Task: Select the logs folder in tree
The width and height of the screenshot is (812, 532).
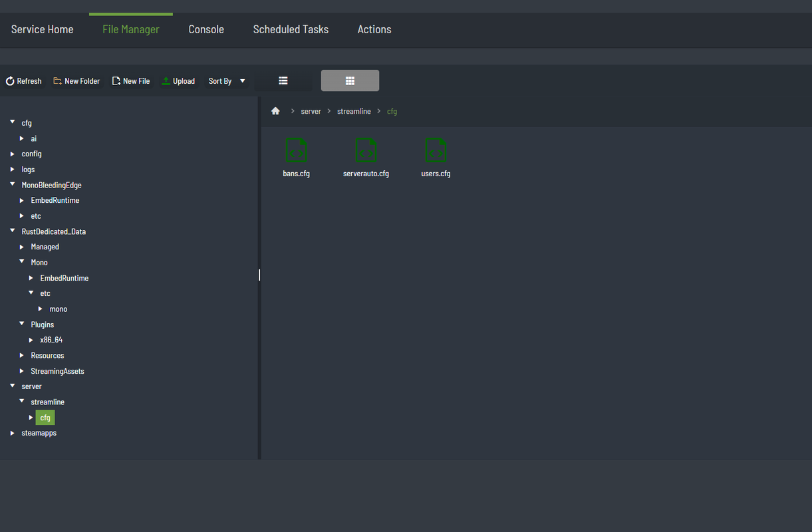Action: pyautogui.click(x=28, y=170)
